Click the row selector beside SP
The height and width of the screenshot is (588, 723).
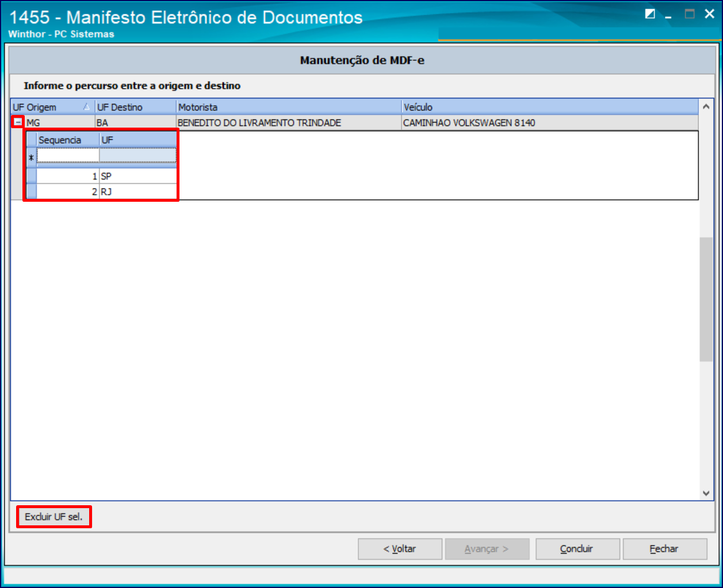[x=32, y=176]
